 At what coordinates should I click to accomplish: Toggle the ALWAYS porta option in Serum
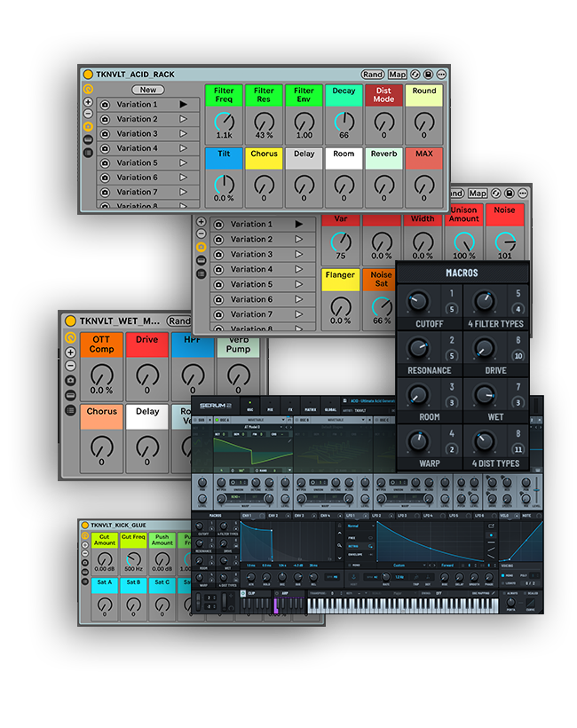(504, 593)
